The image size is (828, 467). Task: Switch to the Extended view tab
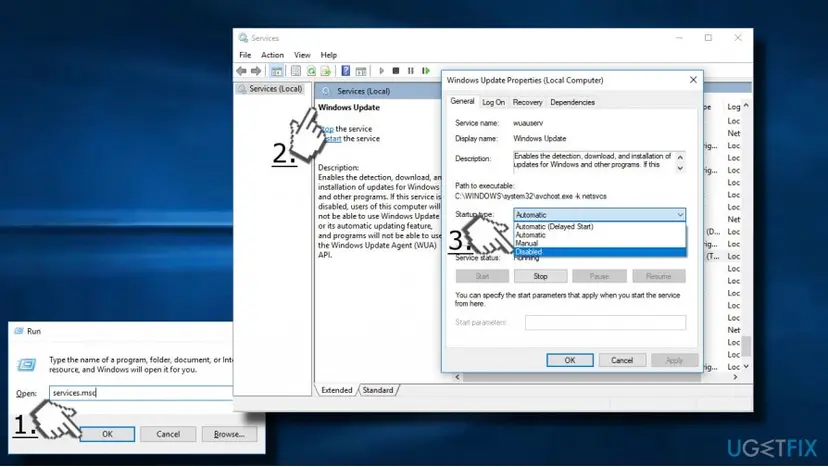pos(336,390)
